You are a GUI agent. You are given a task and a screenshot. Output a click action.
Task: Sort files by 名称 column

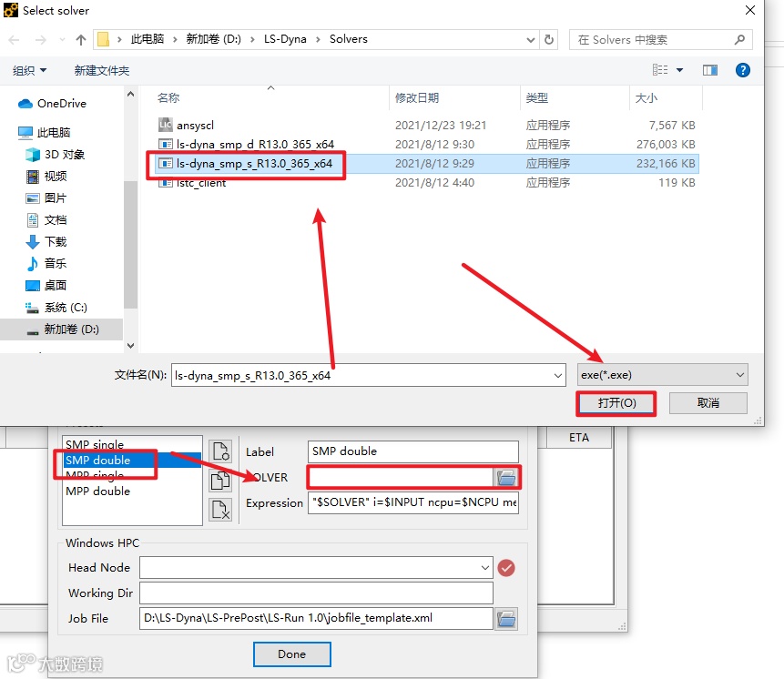[x=168, y=98]
